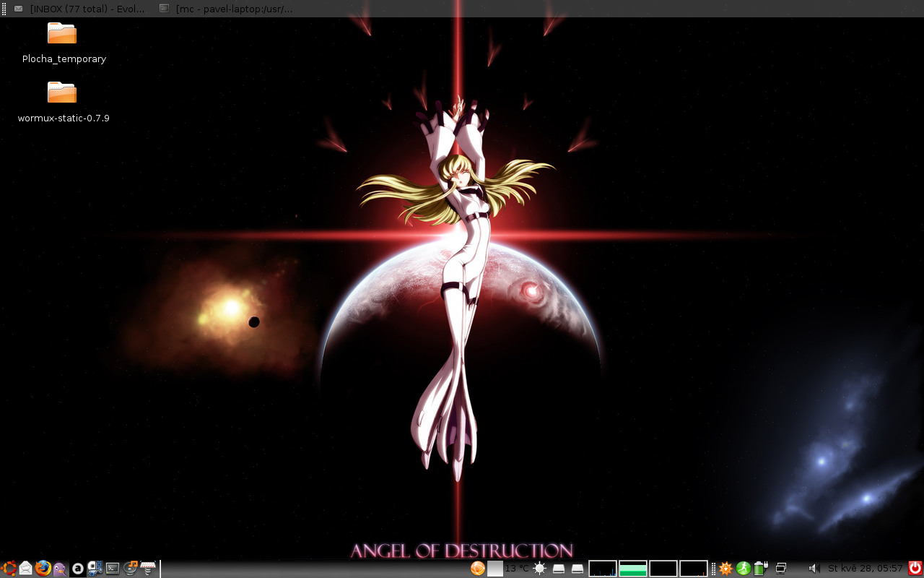Launch the terminal from the panel

pyautogui.click(x=113, y=569)
